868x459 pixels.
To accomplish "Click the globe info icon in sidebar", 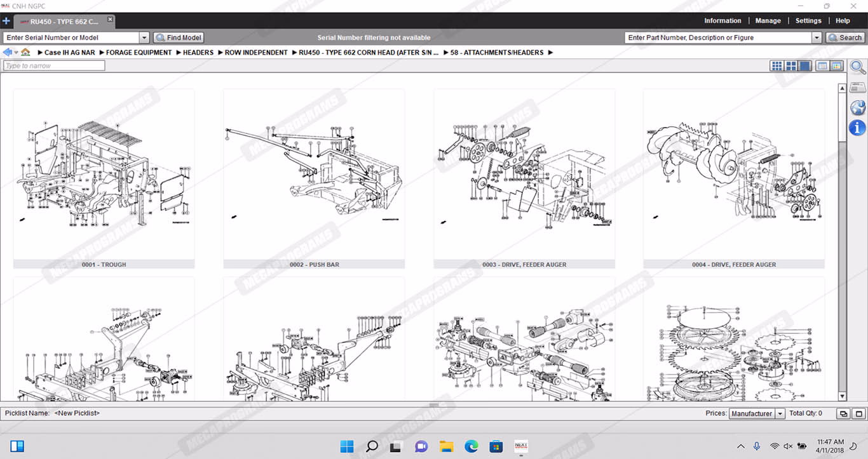I will point(857,107).
